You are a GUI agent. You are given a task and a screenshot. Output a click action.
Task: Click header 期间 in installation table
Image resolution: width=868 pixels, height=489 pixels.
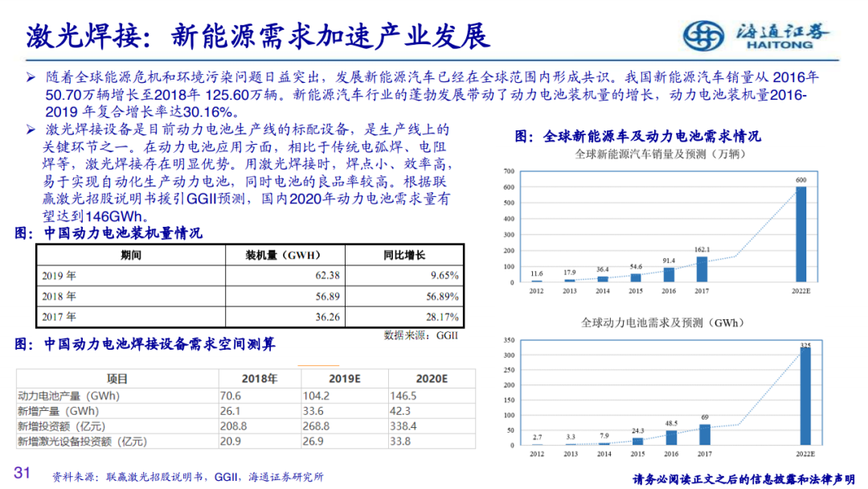(131, 255)
